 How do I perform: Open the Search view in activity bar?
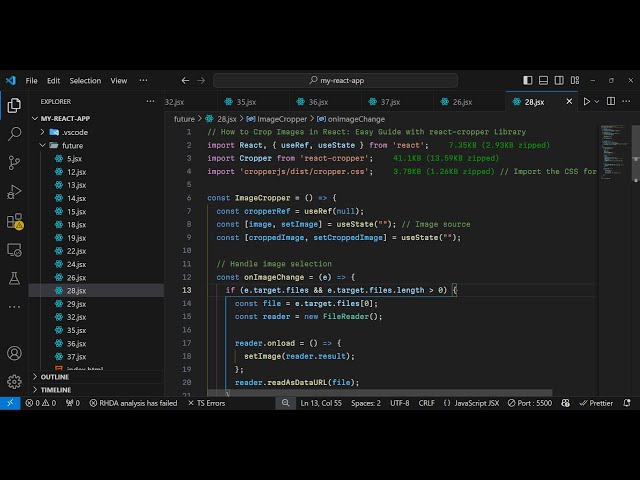coord(14,133)
